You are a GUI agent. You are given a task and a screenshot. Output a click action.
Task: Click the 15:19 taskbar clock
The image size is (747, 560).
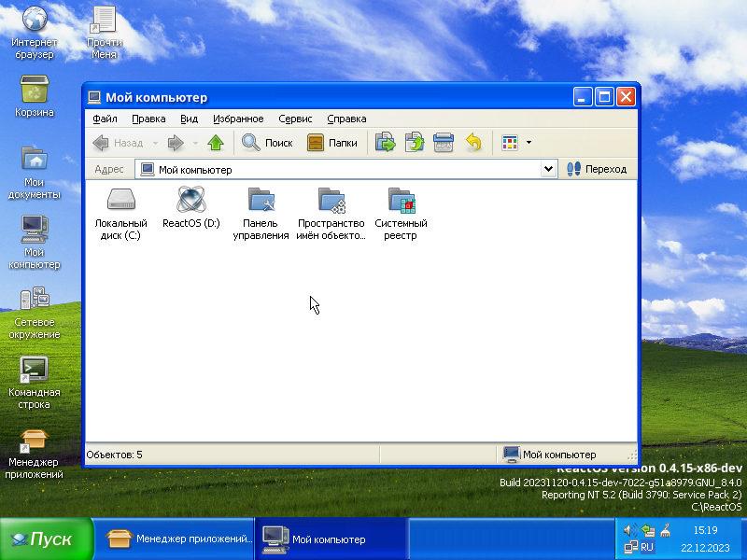pyautogui.click(x=705, y=530)
